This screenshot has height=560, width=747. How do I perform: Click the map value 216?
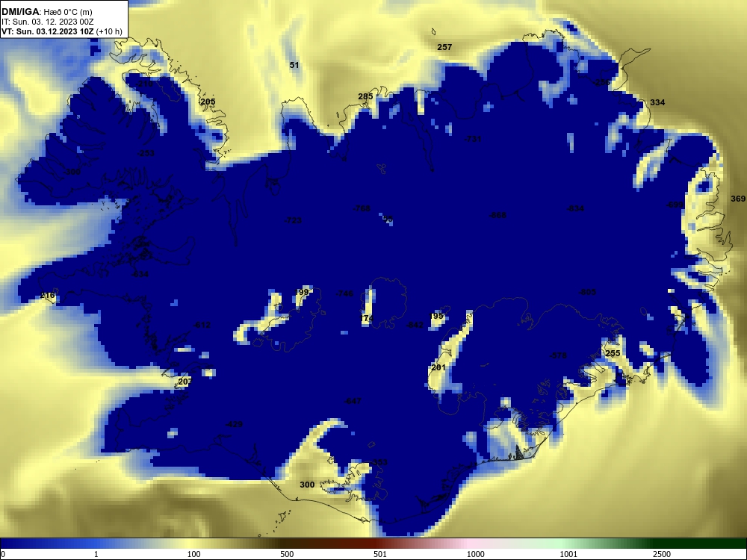pyautogui.click(x=47, y=295)
